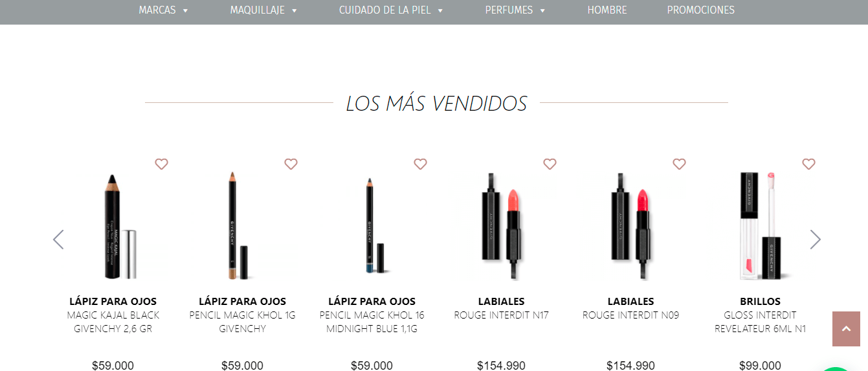Open the Perfumes dropdown menu
Viewport: 868px width, 371px height.
click(515, 10)
